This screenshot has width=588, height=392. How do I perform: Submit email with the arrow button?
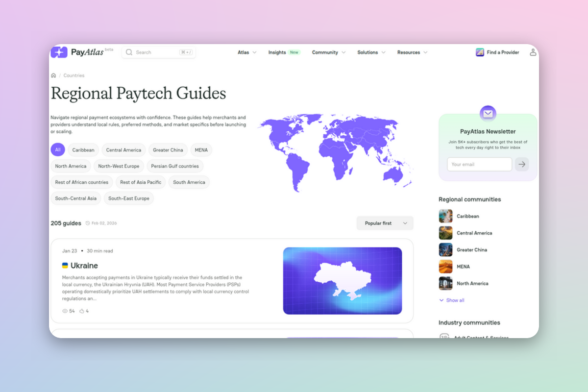[522, 164]
